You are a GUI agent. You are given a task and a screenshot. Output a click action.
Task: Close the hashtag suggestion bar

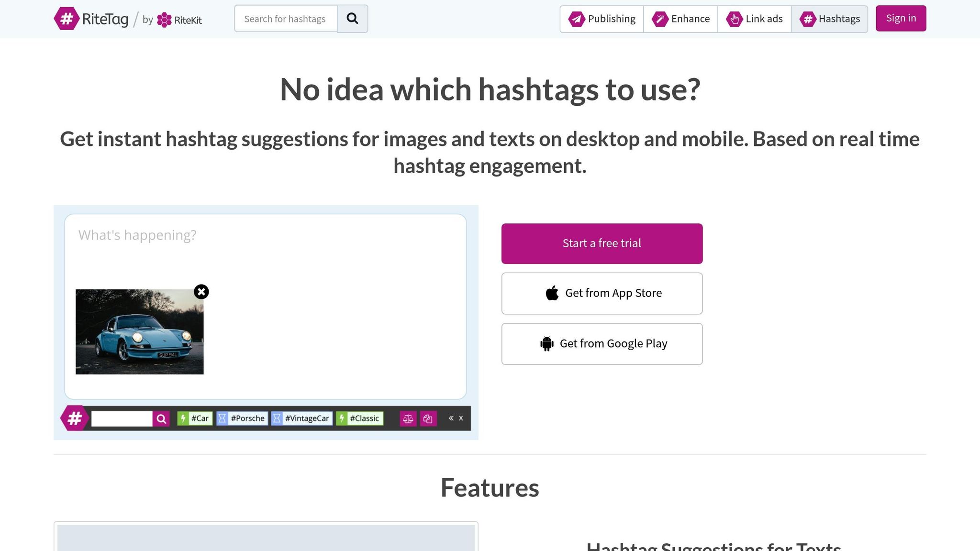coord(461,418)
